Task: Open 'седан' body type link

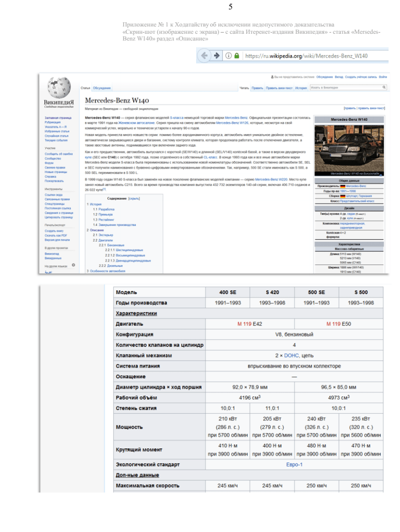Action: pyautogui.click(x=351, y=214)
